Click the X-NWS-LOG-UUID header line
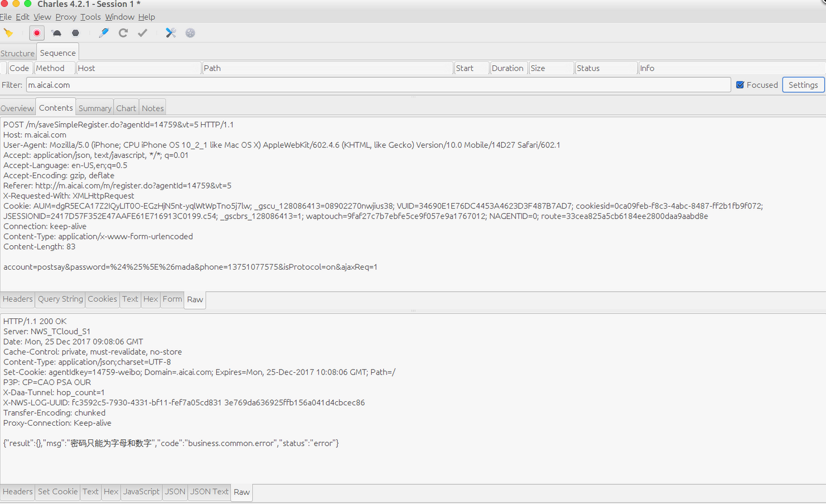 pos(184,403)
